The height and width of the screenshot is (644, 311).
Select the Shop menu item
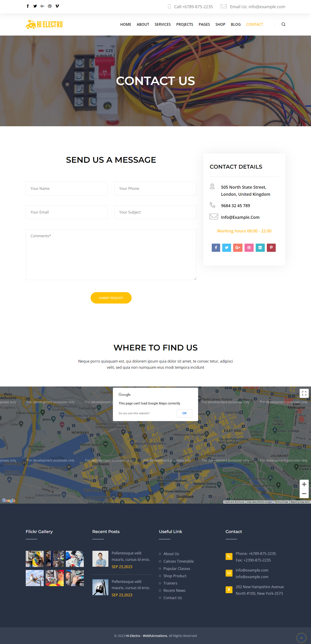[x=220, y=25]
